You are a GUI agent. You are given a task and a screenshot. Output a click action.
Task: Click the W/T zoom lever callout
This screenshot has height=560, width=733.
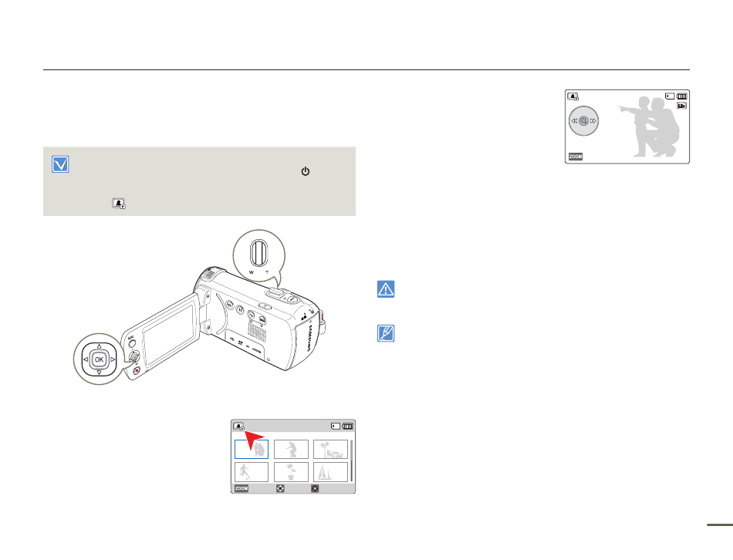259,255
